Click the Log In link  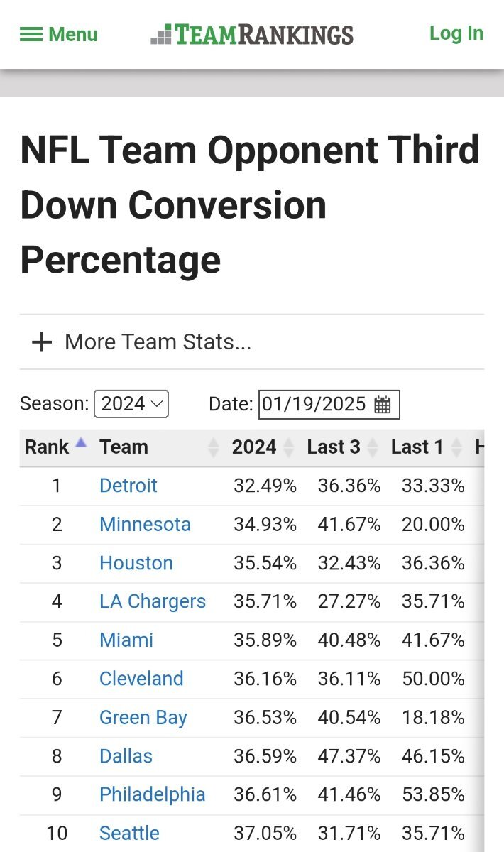tap(456, 33)
